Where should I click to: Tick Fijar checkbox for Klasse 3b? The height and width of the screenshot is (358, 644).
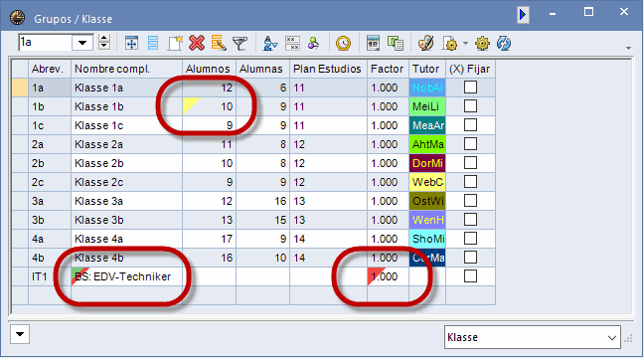pyautogui.click(x=470, y=220)
